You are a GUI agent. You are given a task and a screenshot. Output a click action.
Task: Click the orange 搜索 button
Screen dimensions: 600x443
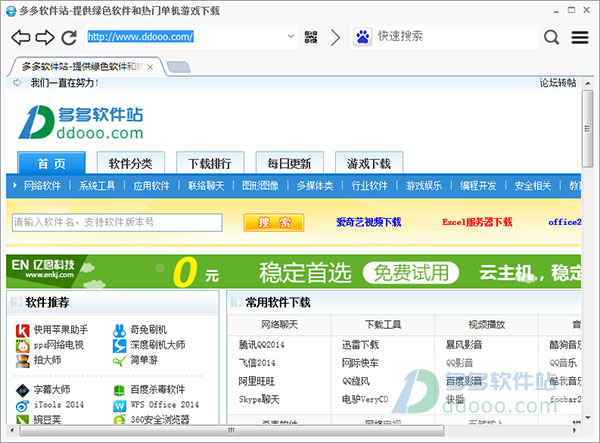tap(274, 222)
